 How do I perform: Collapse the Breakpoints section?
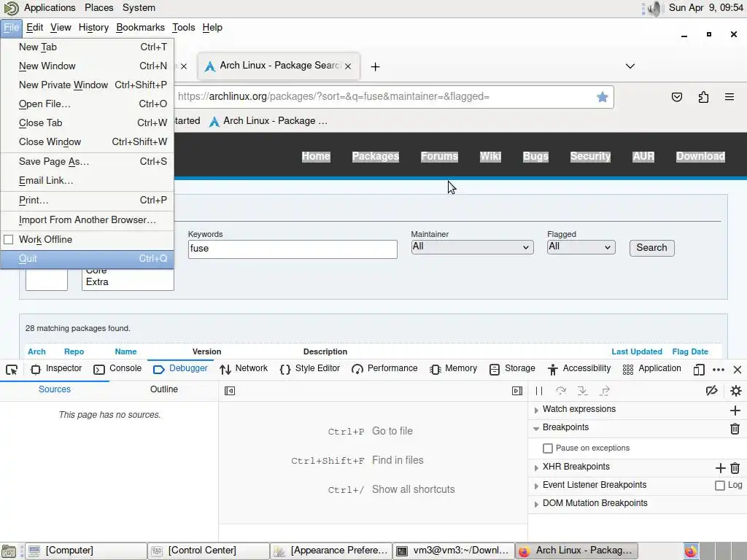click(x=536, y=429)
